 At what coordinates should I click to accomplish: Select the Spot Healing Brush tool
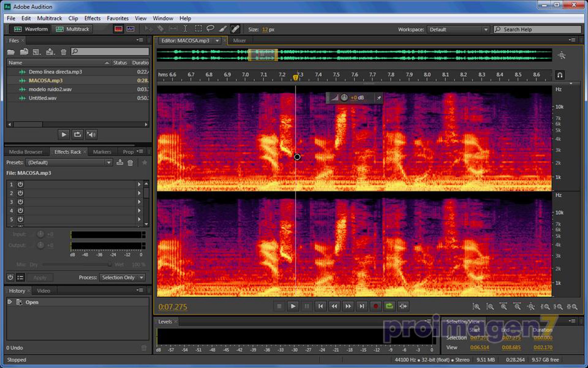tap(235, 29)
